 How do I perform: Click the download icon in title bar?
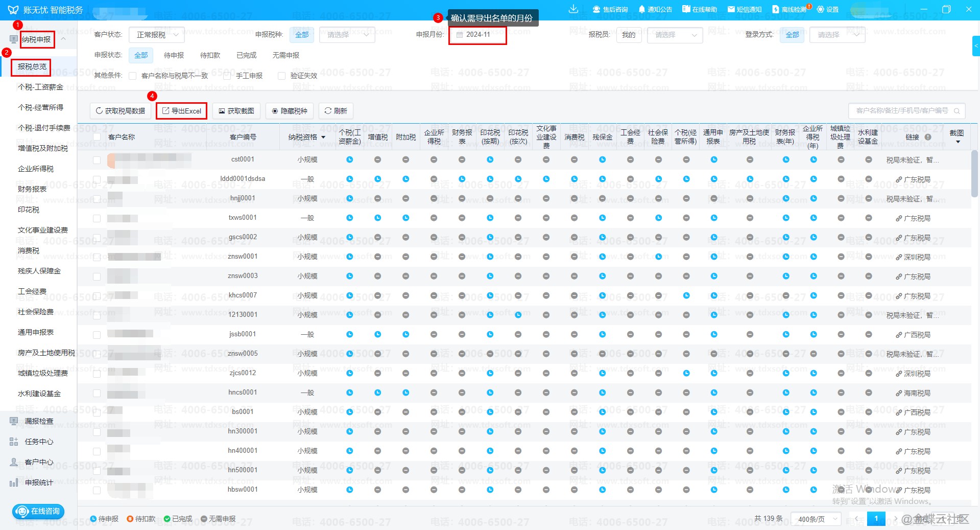tap(573, 9)
